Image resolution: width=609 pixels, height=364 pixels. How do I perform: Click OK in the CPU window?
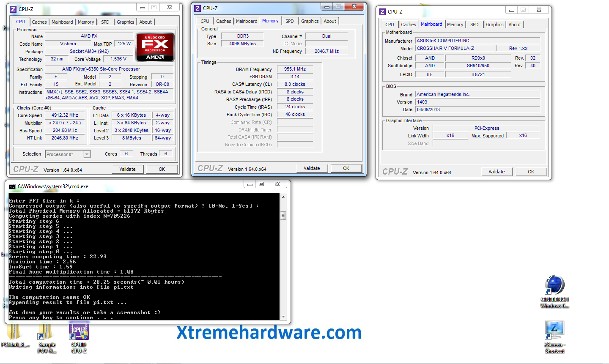coord(162,169)
